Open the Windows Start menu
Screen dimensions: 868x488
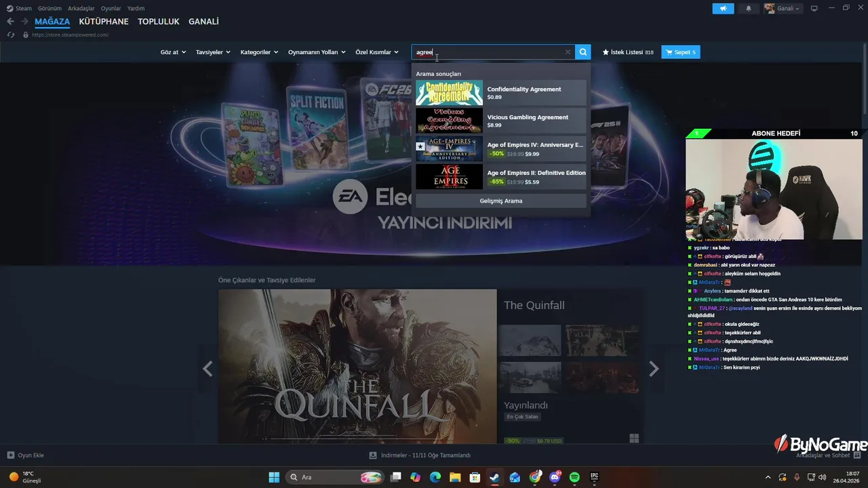tap(274, 477)
